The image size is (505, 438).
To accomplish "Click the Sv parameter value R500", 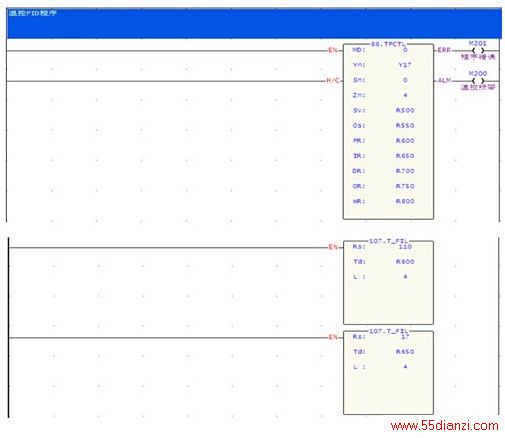I will tap(405, 110).
